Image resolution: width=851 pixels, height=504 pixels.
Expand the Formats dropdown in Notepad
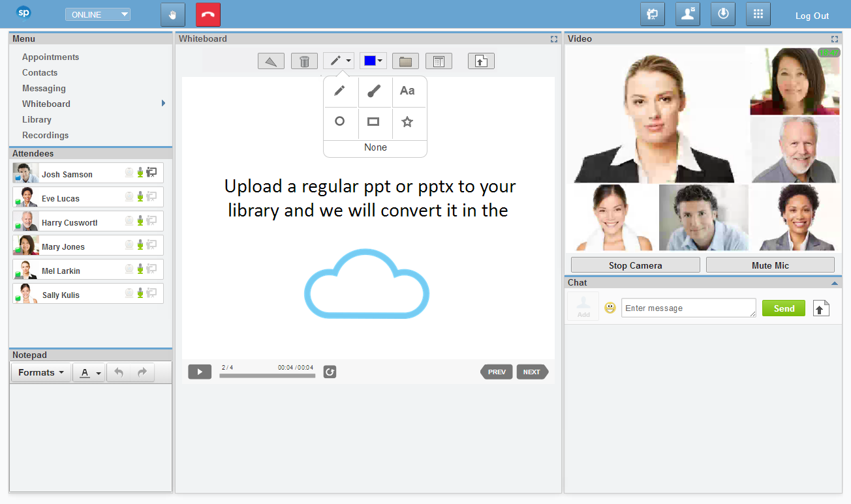point(41,373)
